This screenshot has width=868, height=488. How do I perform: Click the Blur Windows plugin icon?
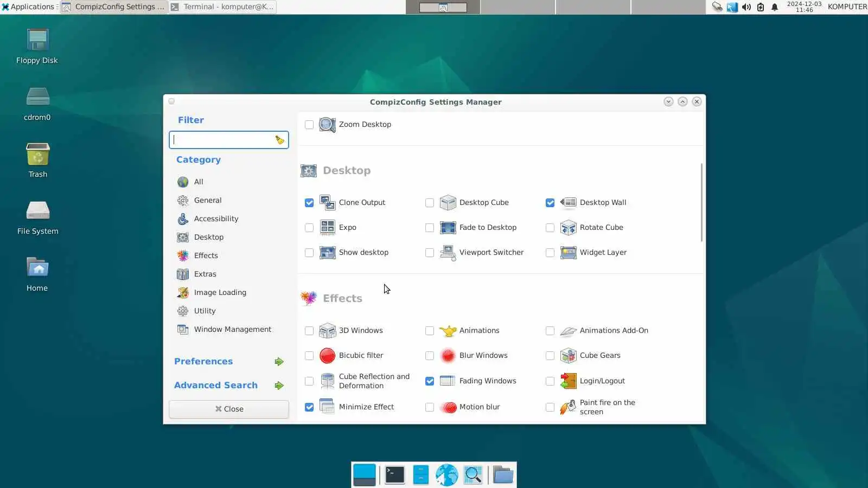pos(448,355)
